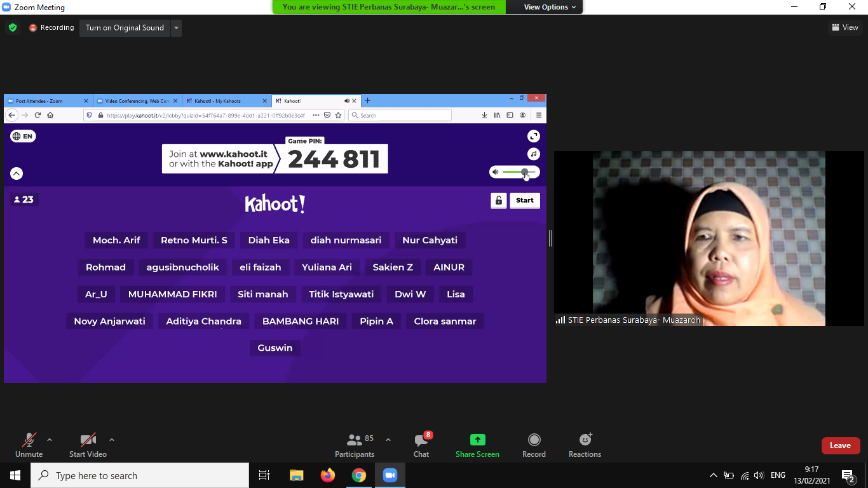Click the Firefox URL address field
The image size is (868, 488).
[x=205, y=115]
